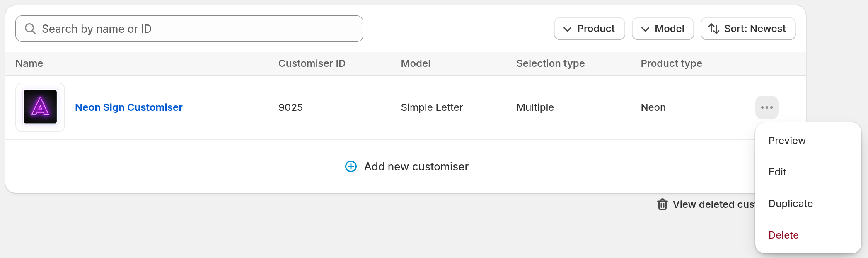This screenshot has height=258, width=868.
Task: Click the Simple Letter model cell
Action: [432, 107]
